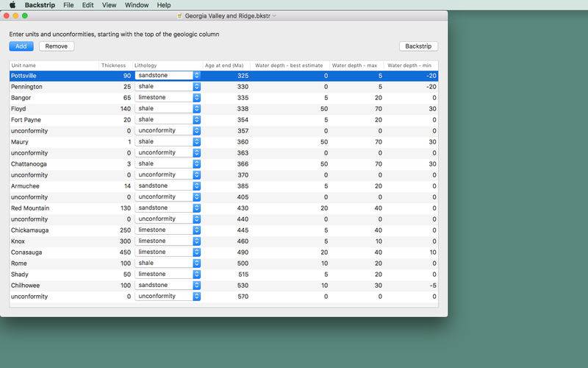Select the Pottsville unit name cell
Image resolution: width=588 pixels, height=368 pixels.
pos(24,76)
